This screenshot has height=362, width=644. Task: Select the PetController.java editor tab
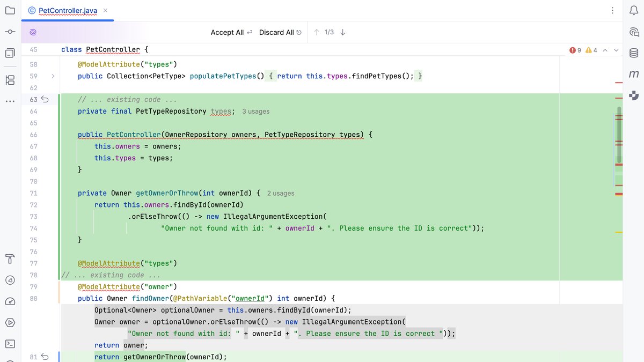(67, 10)
